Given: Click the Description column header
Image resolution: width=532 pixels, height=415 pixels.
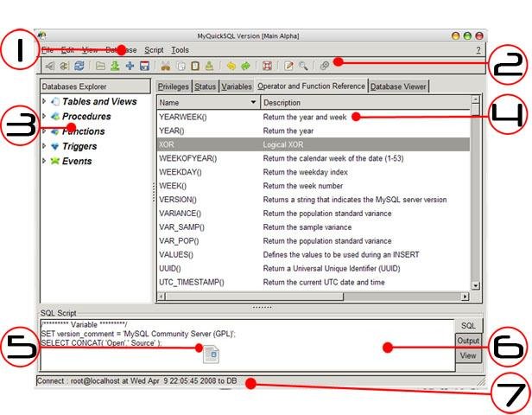Looking at the screenshot, I should (x=366, y=103).
